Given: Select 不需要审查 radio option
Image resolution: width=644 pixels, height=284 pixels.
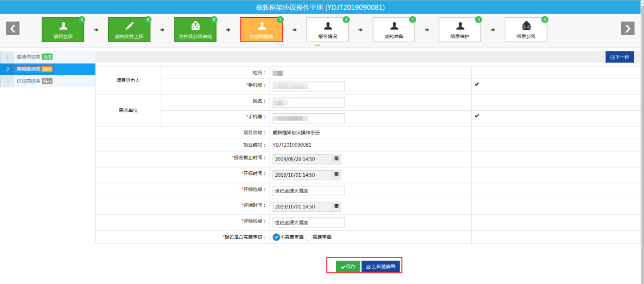Looking at the screenshot, I should [x=277, y=237].
